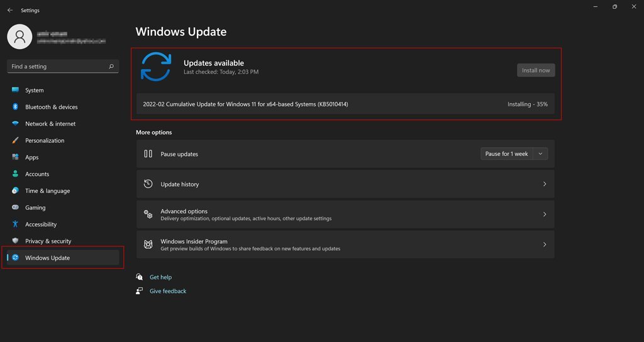Click the Install now button
The height and width of the screenshot is (342, 644).
click(536, 70)
